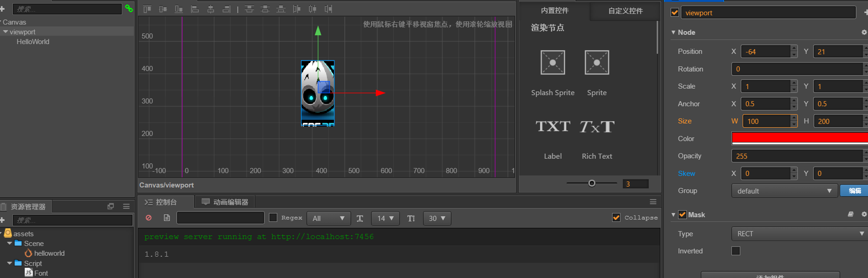Click the align left toolbar icon
The image size is (868, 278).
coord(195,9)
